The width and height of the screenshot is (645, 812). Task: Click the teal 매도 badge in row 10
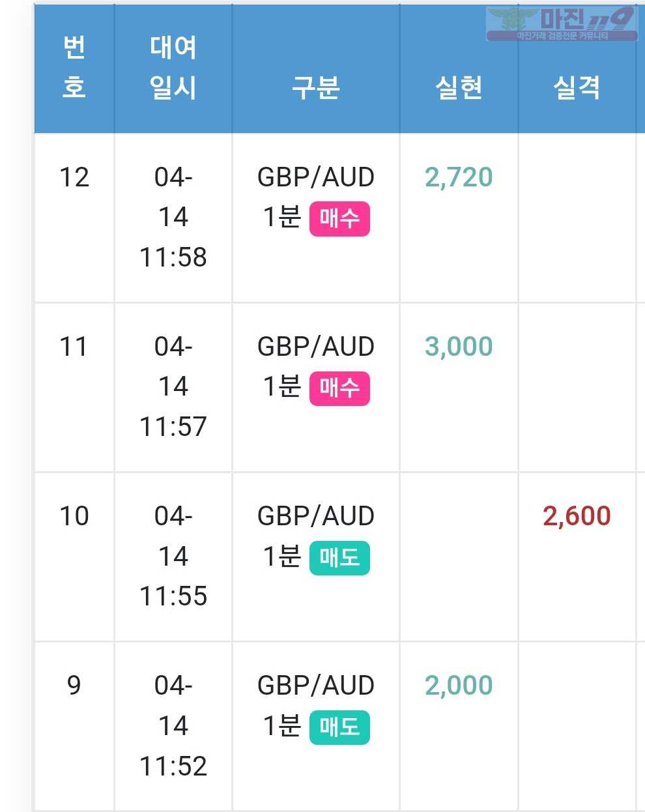click(x=339, y=558)
